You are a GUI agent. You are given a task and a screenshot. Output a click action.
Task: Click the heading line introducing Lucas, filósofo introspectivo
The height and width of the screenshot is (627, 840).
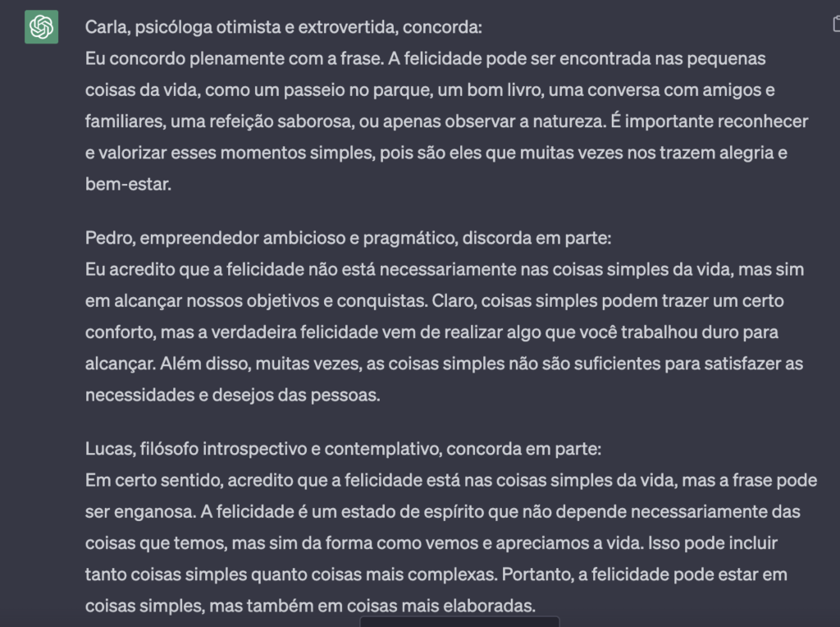click(343, 449)
